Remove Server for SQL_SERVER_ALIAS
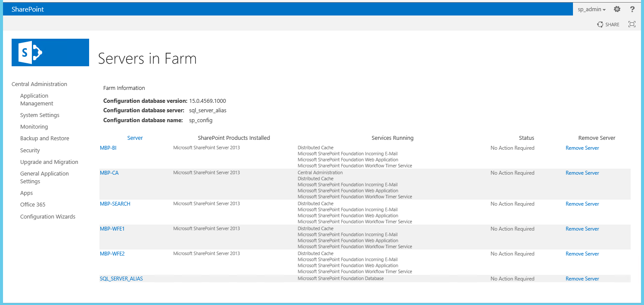The height and width of the screenshot is (305, 644). pyautogui.click(x=582, y=279)
